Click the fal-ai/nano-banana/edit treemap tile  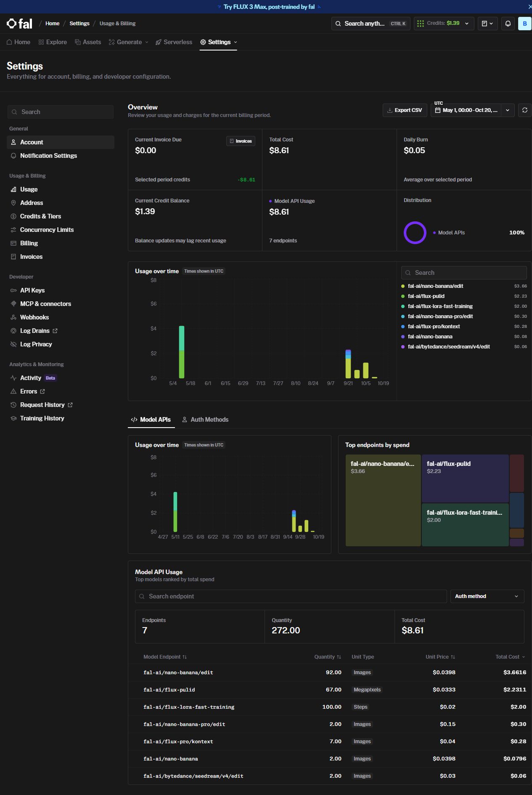point(383,500)
